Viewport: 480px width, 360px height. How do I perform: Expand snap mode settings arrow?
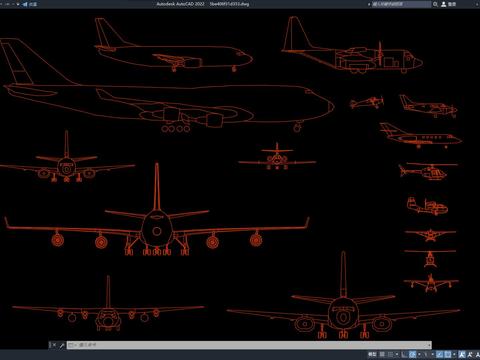pos(397,354)
